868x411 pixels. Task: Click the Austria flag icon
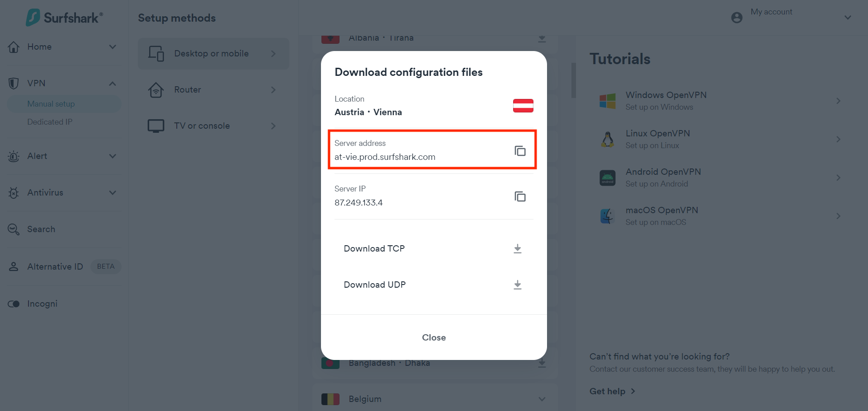click(523, 106)
